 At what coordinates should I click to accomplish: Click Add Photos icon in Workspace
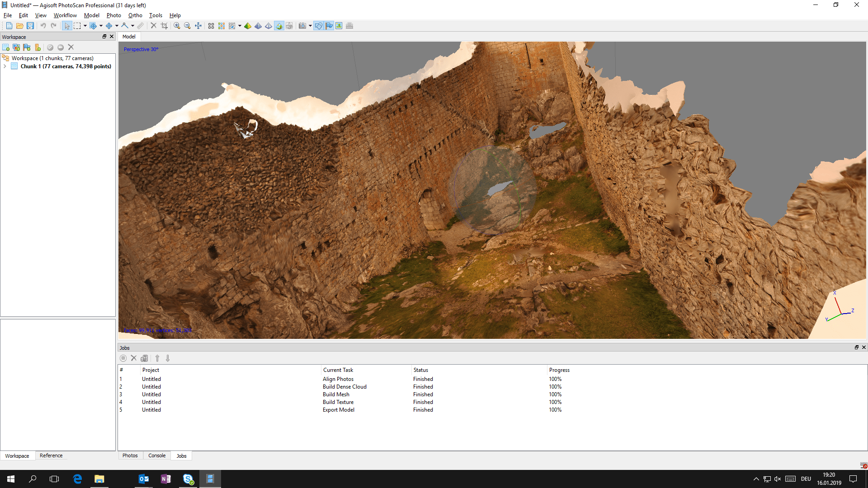16,47
